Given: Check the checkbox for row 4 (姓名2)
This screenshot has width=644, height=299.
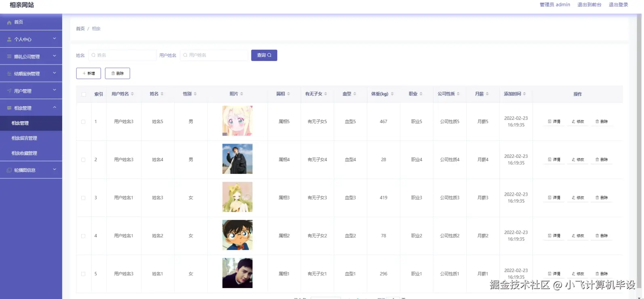Looking at the screenshot, I should [83, 236].
